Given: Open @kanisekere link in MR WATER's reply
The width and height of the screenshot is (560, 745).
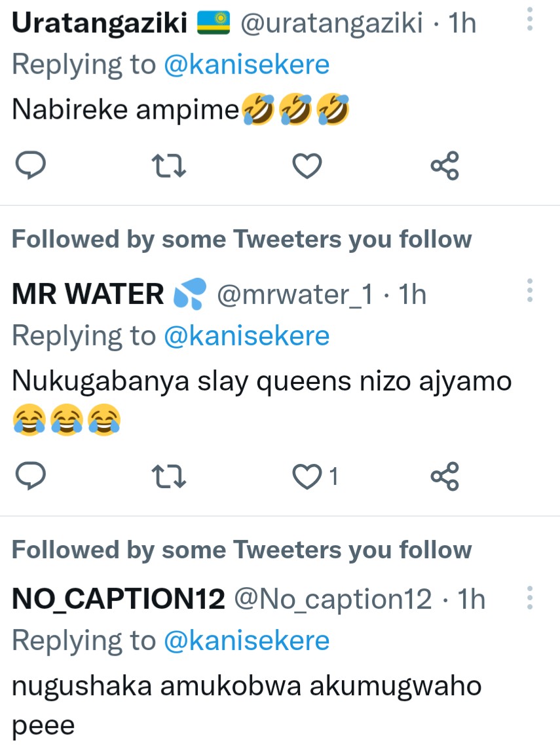Looking at the screenshot, I should (x=246, y=335).
